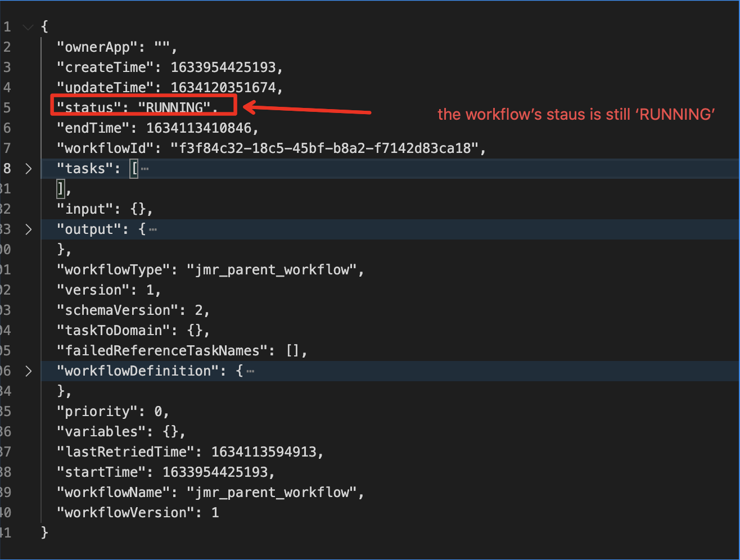Click the ellipsis placeholder on the tasks line
The image size is (740, 560).
(144, 168)
